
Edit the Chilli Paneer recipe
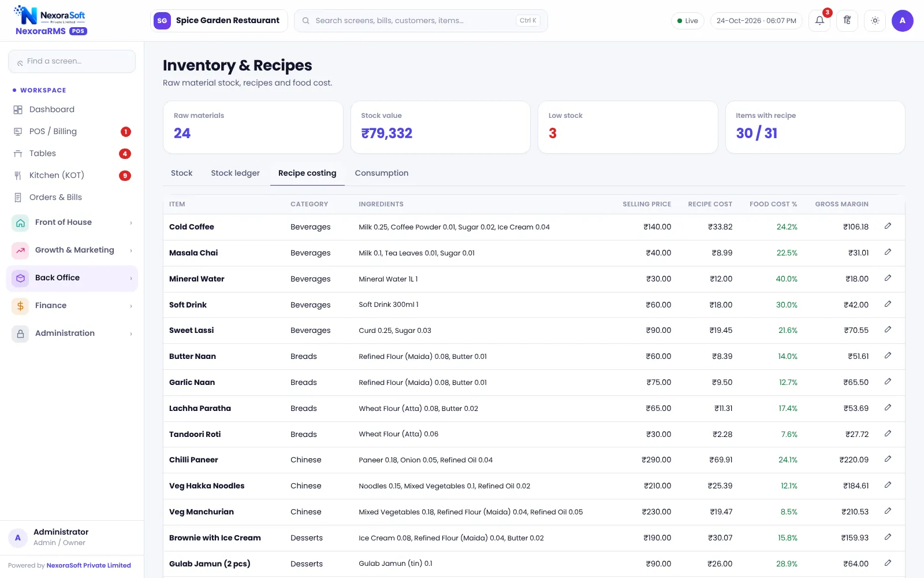click(x=888, y=459)
